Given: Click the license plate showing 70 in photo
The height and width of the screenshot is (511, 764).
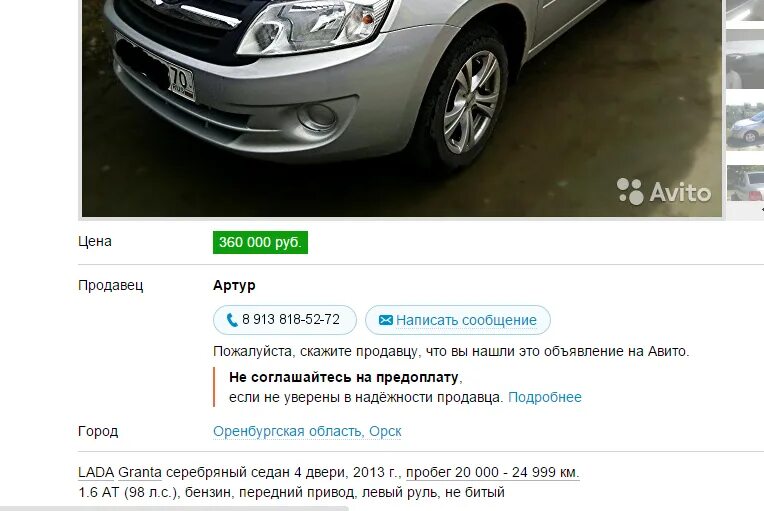Looking at the screenshot, I should coord(181,79).
